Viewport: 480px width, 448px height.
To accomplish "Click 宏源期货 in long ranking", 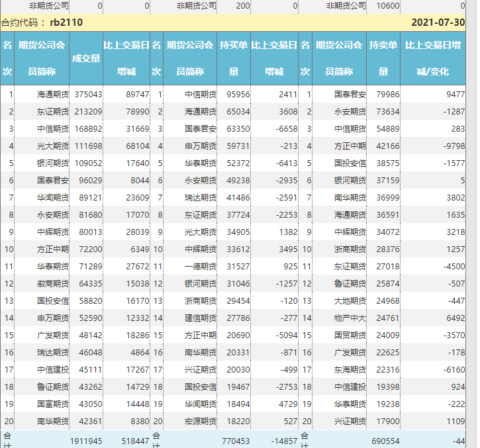I will click(x=201, y=422).
